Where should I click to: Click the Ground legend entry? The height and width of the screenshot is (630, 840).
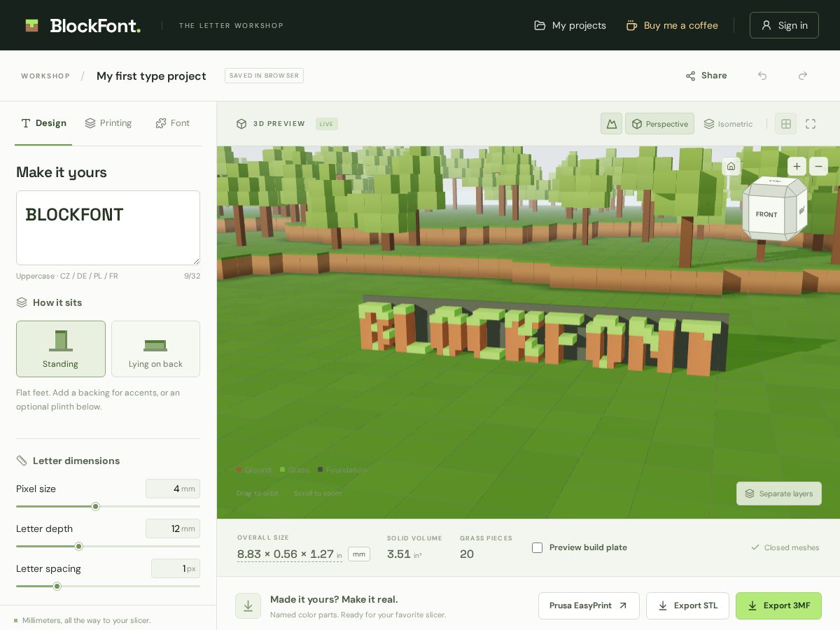254,470
